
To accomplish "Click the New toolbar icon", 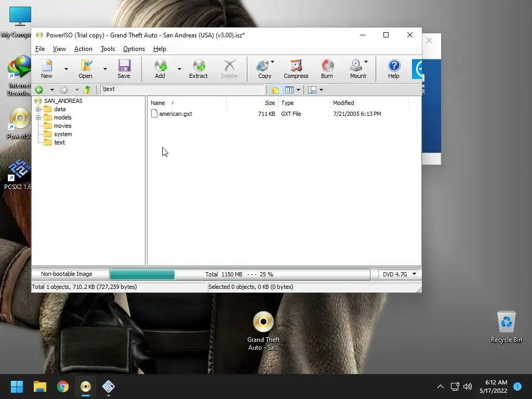I will click(47, 69).
